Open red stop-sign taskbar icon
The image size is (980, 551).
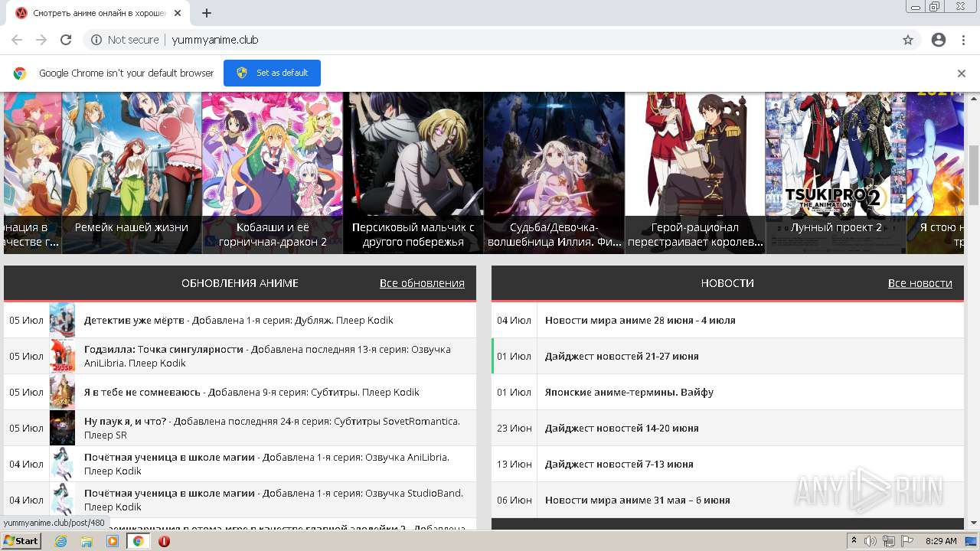(x=164, y=541)
